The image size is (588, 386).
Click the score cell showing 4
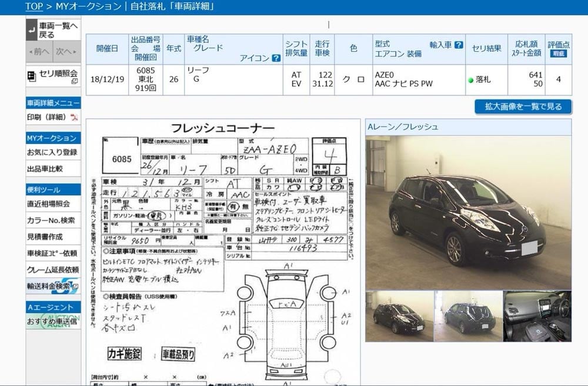pyautogui.click(x=559, y=80)
